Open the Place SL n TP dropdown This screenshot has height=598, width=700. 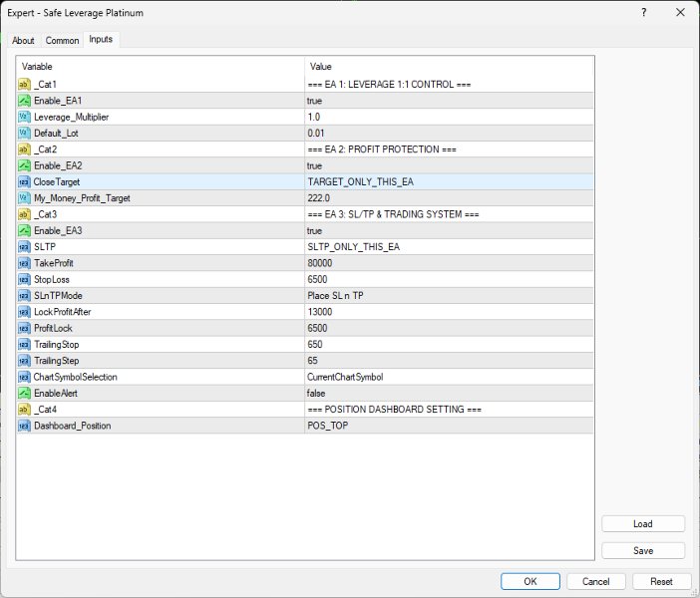(x=449, y=295)
